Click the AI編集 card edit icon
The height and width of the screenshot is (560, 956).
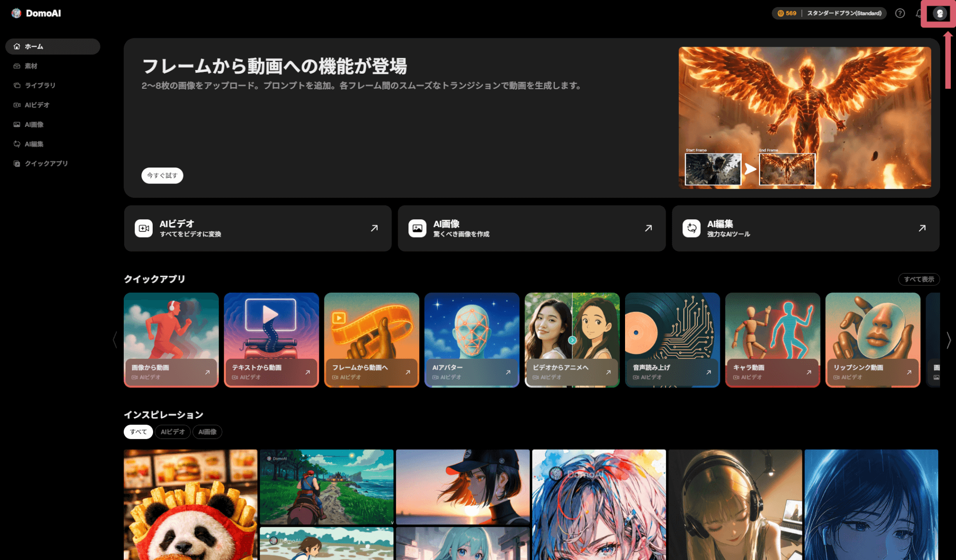click(691, 228)
